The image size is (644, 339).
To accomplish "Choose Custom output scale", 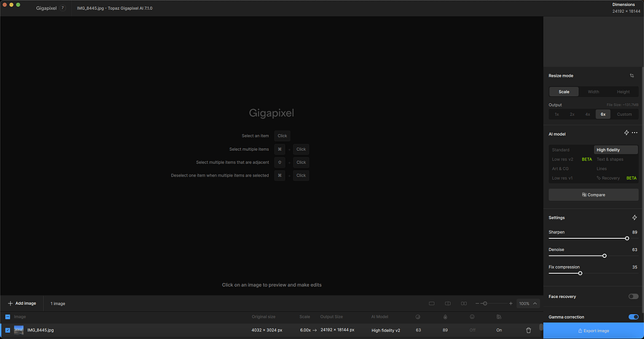I will click(x=624, y=115).
